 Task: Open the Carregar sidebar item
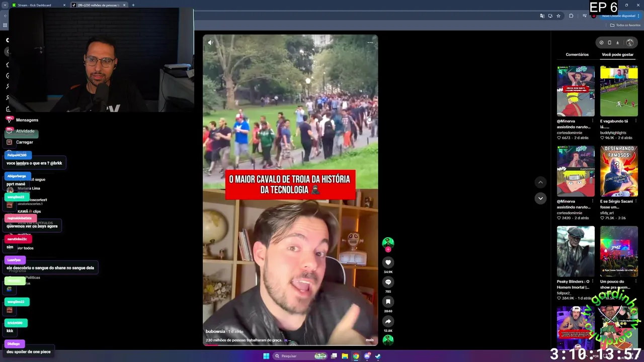(x=21, y=142)
